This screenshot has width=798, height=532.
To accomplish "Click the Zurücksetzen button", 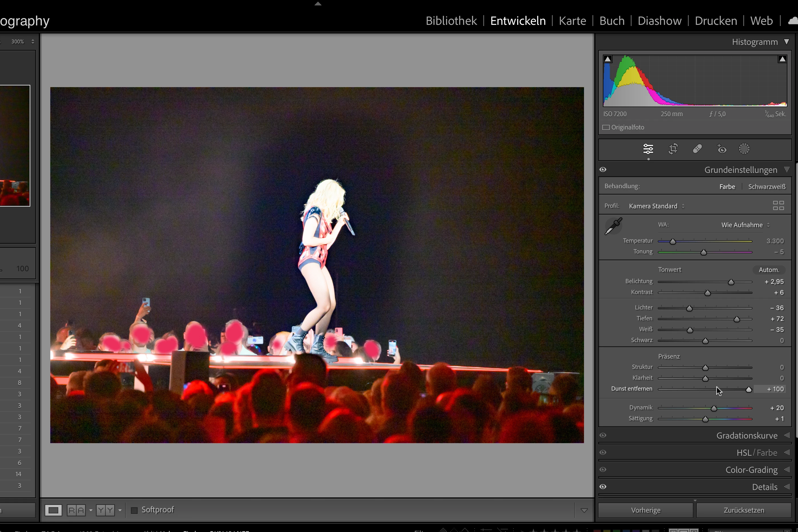I will [744, 510].
